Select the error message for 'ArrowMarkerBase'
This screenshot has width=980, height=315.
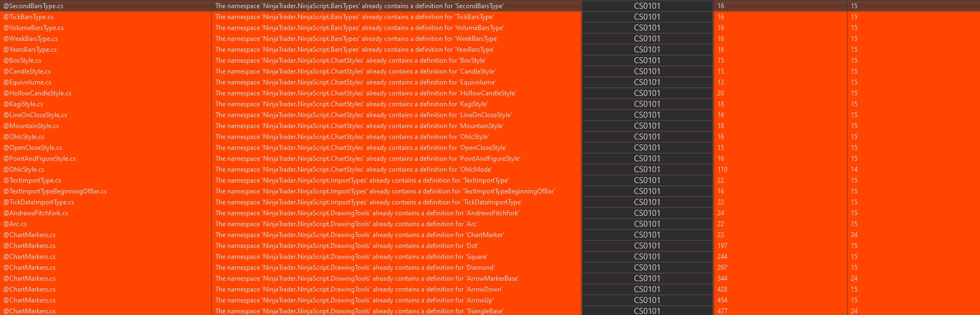(367, 278)
